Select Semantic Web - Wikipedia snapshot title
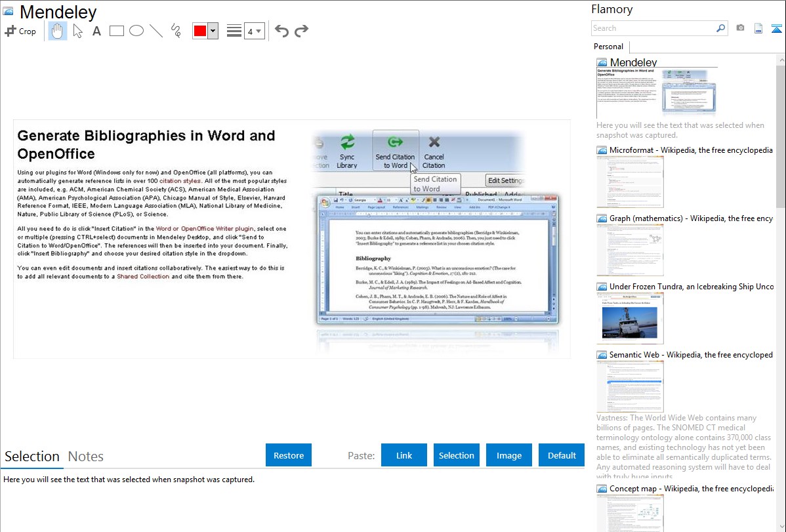Screen dimensions: 786x532 click(692, 354)
